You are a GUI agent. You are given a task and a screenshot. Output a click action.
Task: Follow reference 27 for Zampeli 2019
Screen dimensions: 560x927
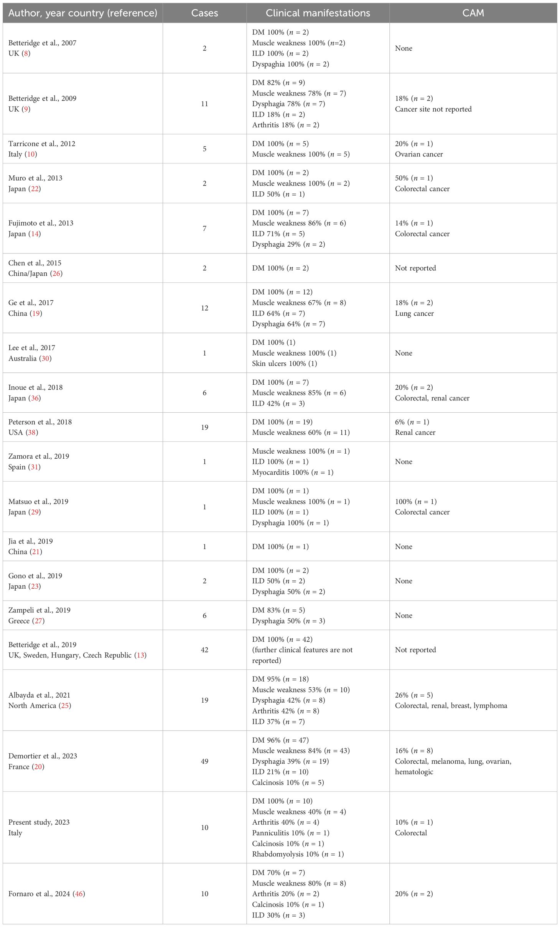(39, 621)
